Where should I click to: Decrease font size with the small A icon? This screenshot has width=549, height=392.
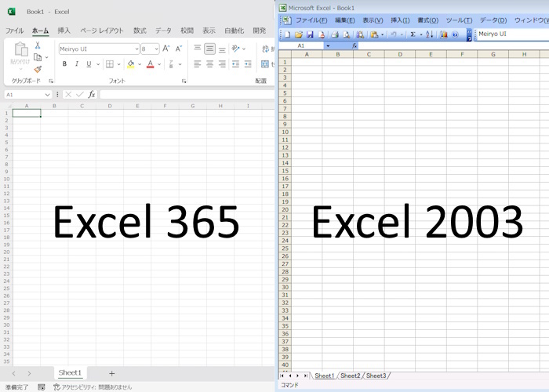[x=179, y=49]
